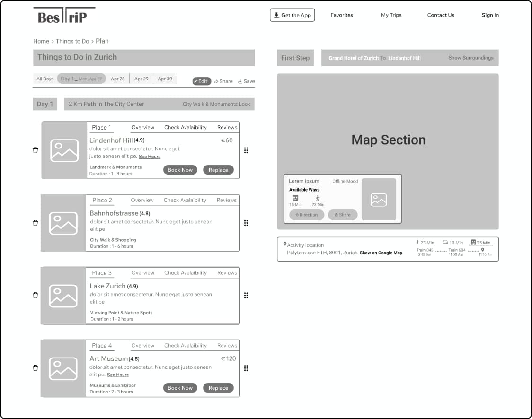The image size is (532, 419).
Task: Open Check Availability tab for Bahnhofstrasse
Action: point(185,200)
